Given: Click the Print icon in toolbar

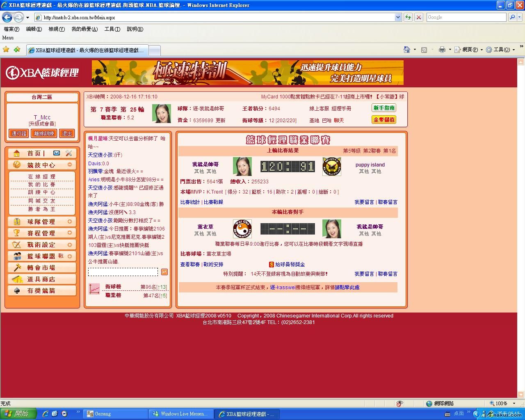Looking at the screenshot, I should click(x=442, y=50).
